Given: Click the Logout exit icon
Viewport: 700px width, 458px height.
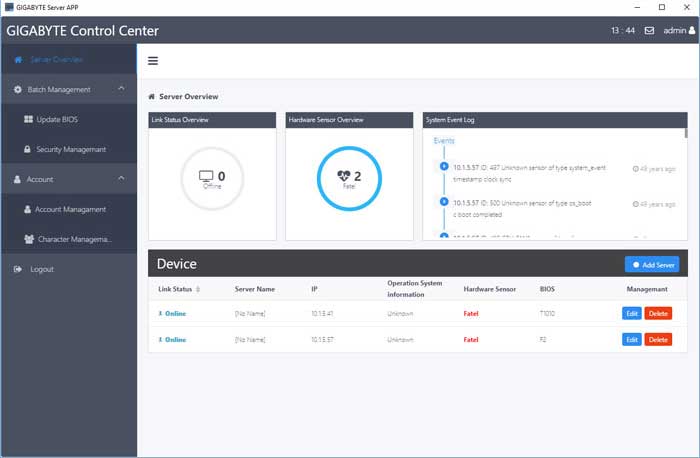Looking at the screenshot, I should pyautogui.click(x=18, y=269).
